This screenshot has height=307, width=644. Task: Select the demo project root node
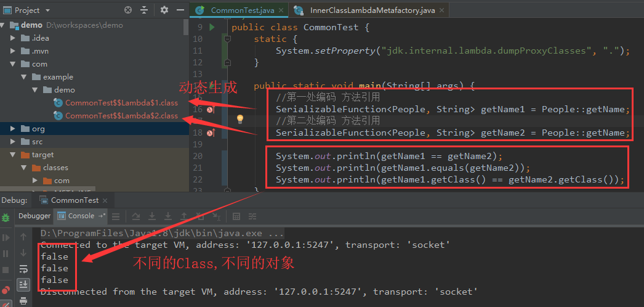[31, 25]
